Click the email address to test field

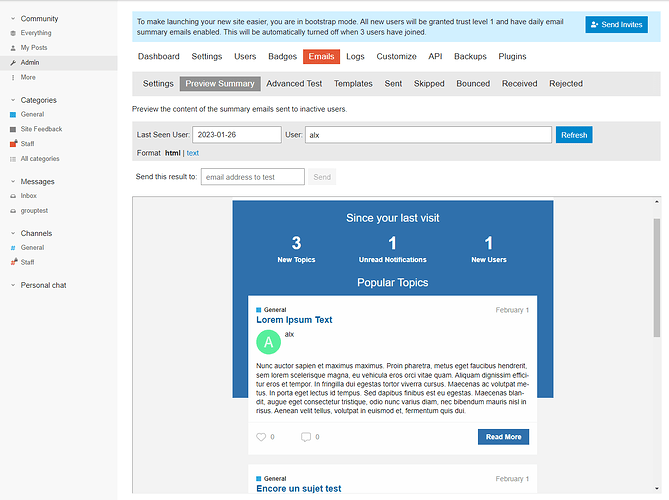pyautogui.click(x=253, y=177)
